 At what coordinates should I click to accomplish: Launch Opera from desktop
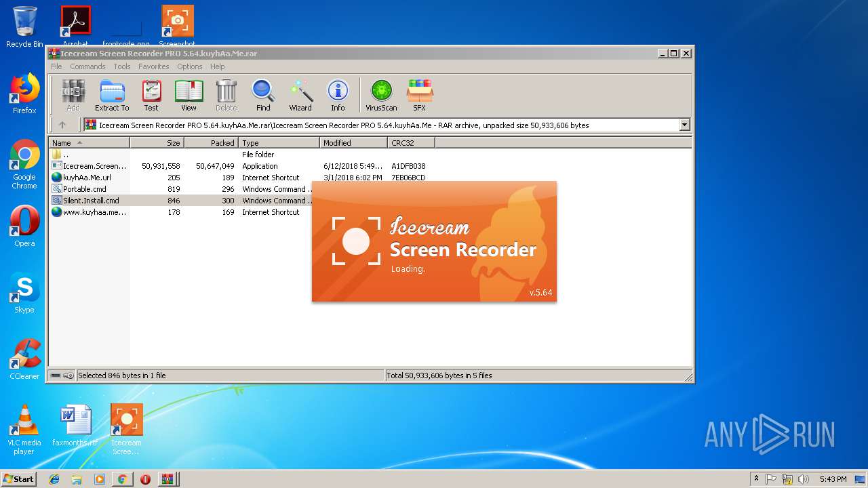click(x=24, y=226)
